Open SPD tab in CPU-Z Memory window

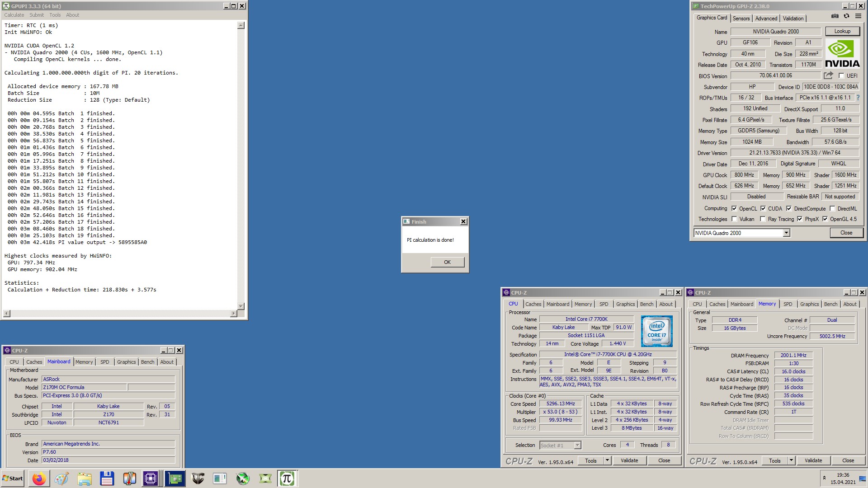(x=788, y=304)
